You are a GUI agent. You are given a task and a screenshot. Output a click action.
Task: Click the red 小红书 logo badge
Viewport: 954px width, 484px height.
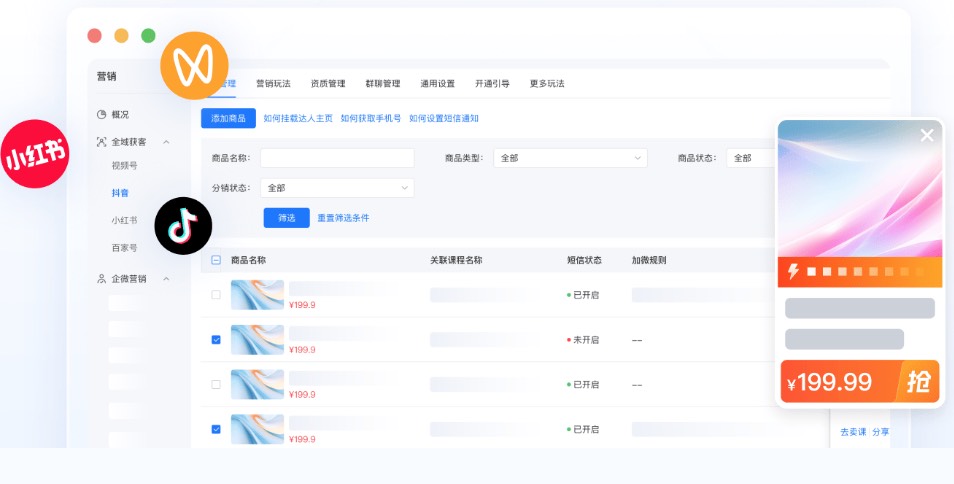point(35,153)
